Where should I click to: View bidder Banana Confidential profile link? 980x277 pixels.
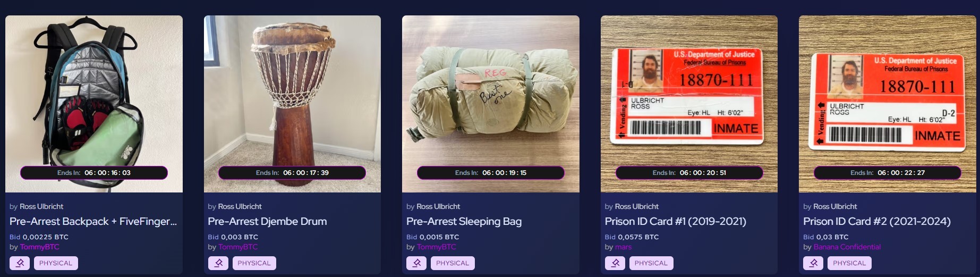847,247
